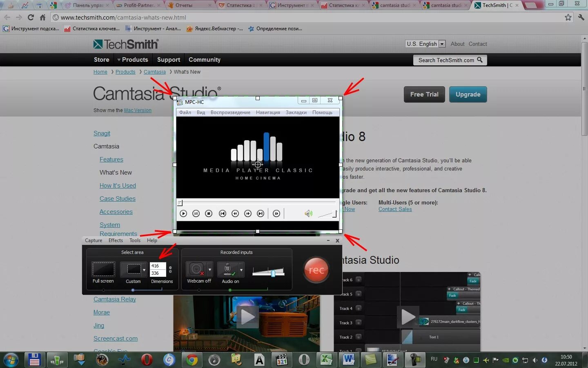This screenshot has height=368, width=588.
Task: Skip to next track in MPC-HC
Action: [261, 213]
